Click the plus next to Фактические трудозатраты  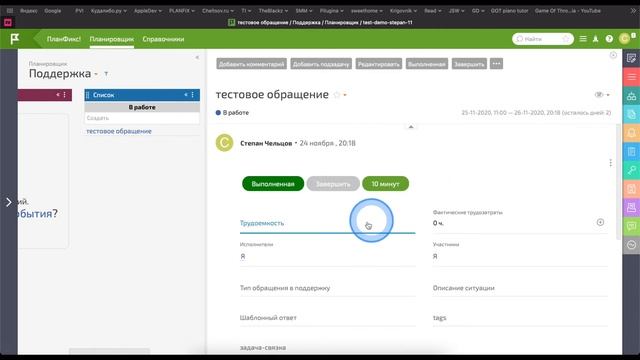coord(600,222)
